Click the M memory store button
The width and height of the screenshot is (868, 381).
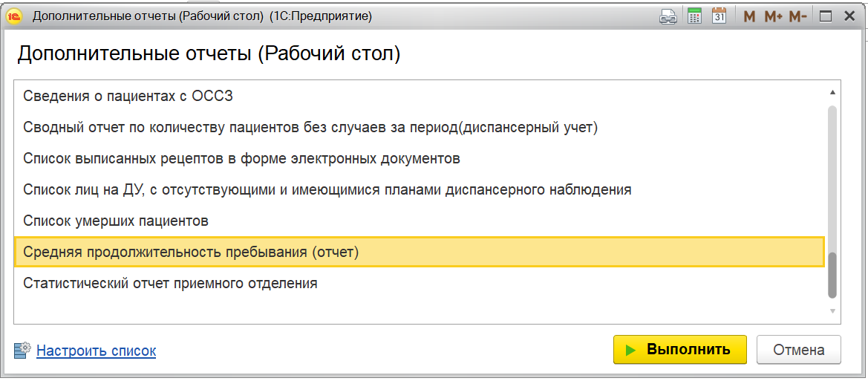pyautogui.click(x=749, y=16)
